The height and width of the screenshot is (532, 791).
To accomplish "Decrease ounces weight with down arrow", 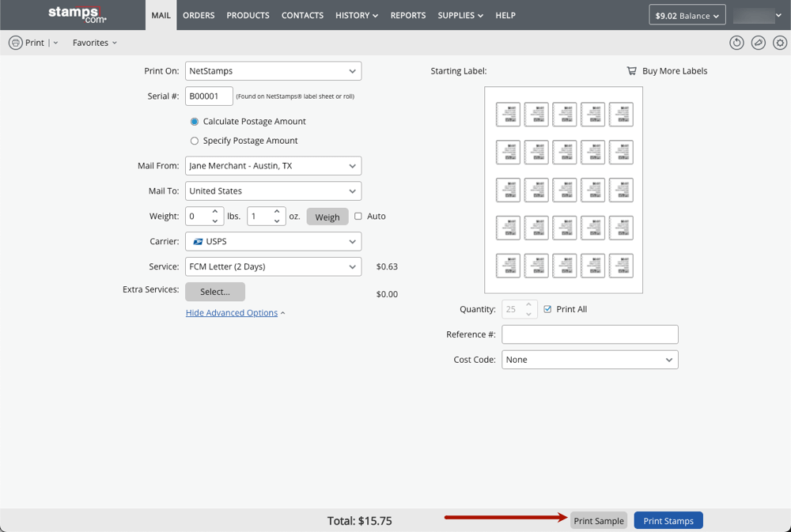I will tap(277, 221).
